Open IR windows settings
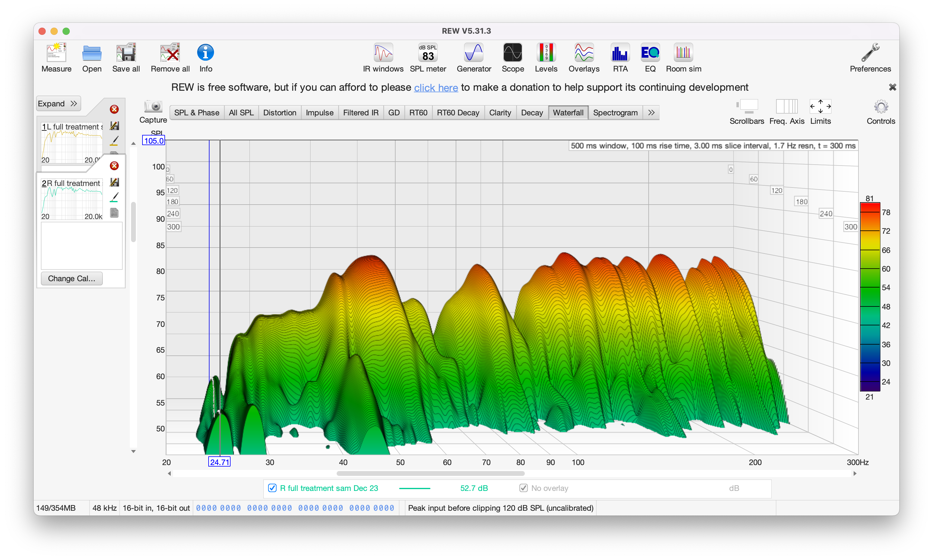933x560 pixels. 383,57
